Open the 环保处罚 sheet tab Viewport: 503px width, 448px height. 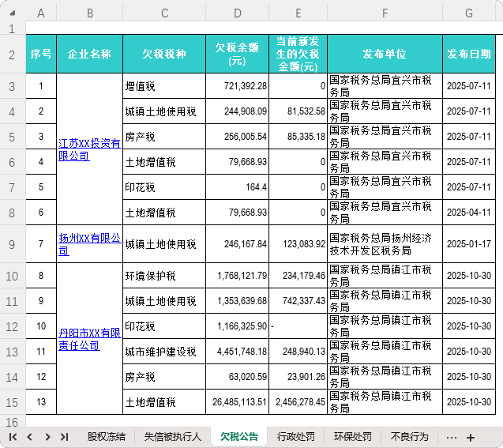click(x=352, y=437)
